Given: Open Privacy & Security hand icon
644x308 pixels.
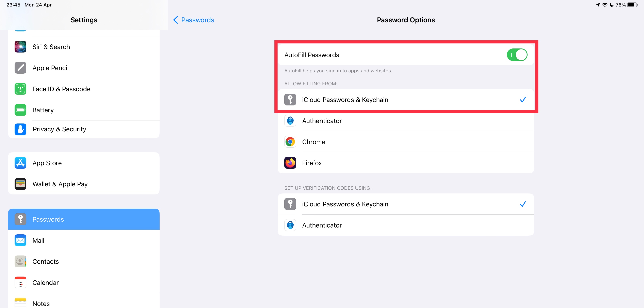Looking at the screenshot, I should pyautogui.click(x=20, y=129).
